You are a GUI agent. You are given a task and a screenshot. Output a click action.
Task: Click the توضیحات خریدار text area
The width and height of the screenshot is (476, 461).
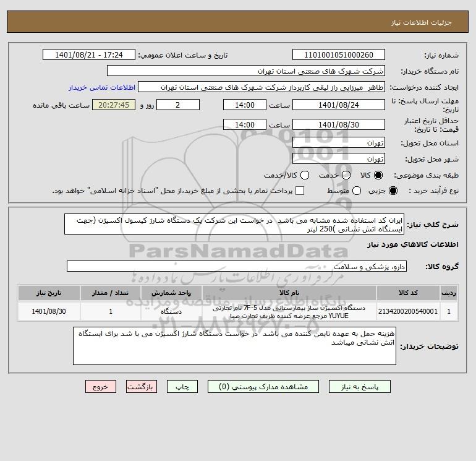(x=234, y=346)
